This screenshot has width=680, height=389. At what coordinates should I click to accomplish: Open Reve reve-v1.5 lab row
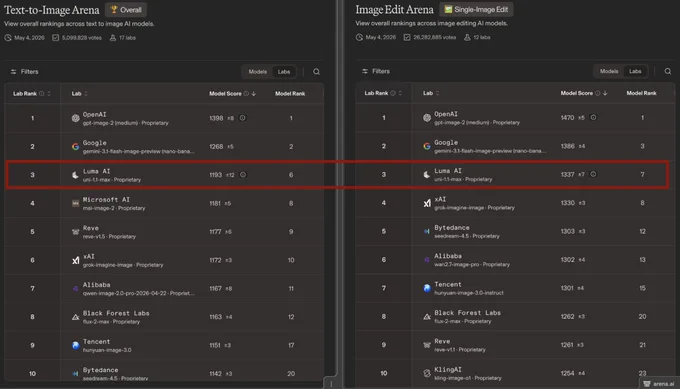click(x=164, y=232)
